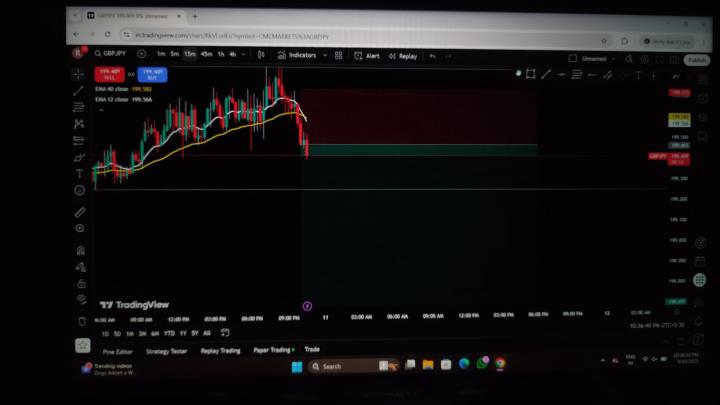Select parallel channel tool in favorites toolbar
The height and width of the screenshot is (405, 720).
pos(608,75)
